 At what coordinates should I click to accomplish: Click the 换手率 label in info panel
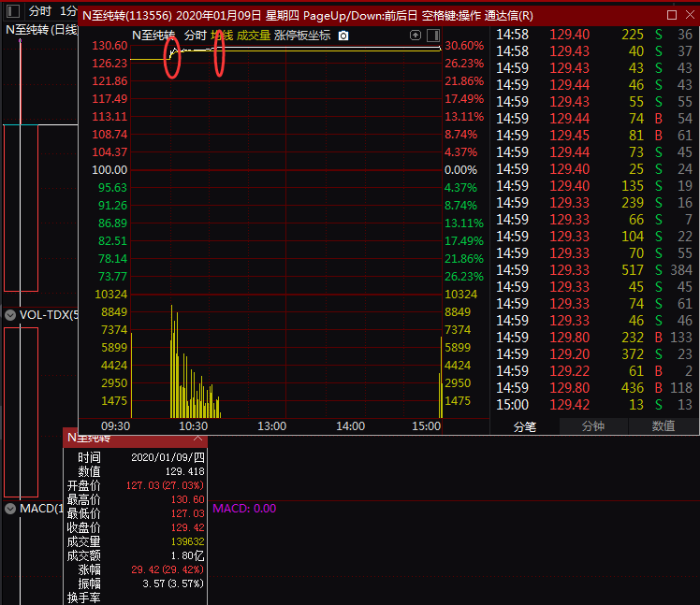tap(83, 598)
